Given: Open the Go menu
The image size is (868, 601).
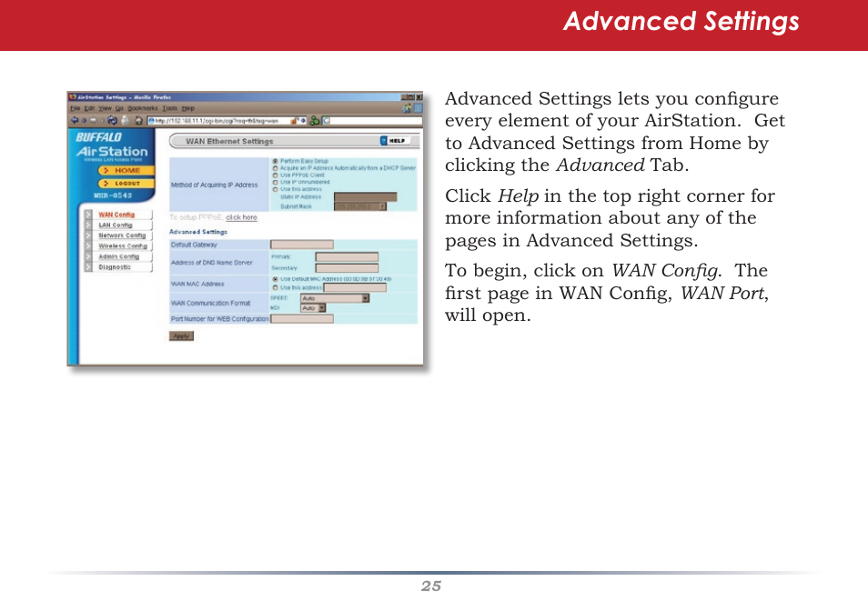Looking at the screenshot, I should 119,108.
